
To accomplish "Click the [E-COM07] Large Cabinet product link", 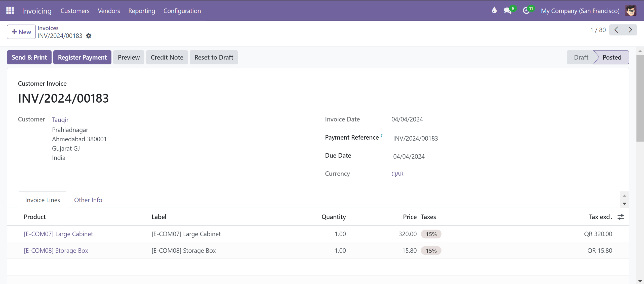I will pyautogui.click(x=58, y=233).
